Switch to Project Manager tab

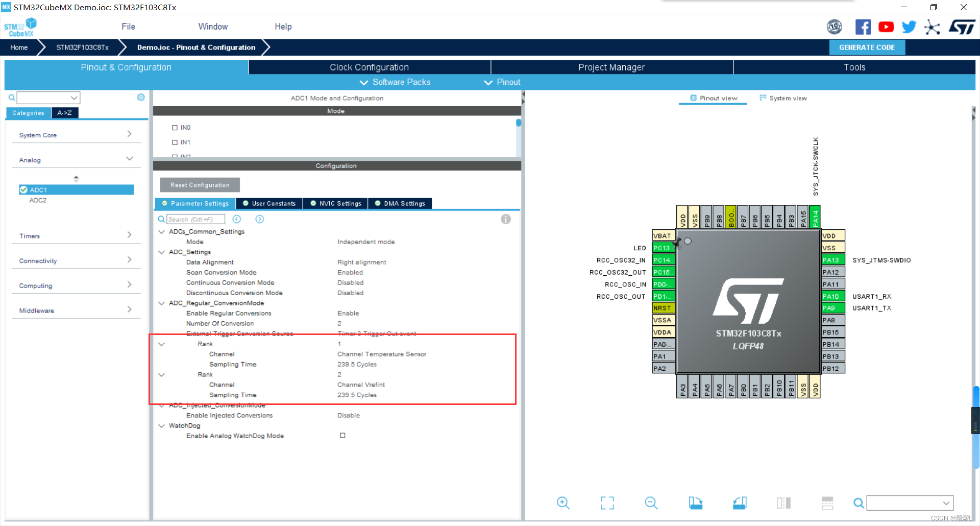point(611,67)
